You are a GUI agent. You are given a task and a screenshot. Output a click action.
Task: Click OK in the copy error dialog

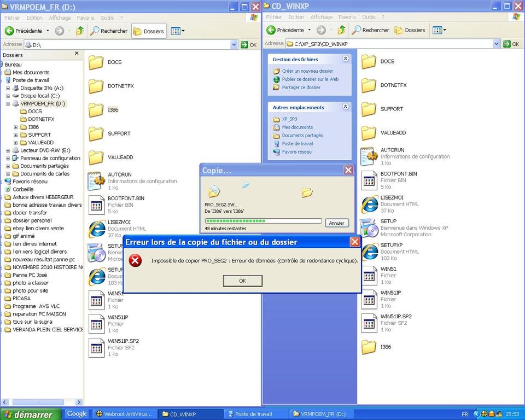pos(242,281)
